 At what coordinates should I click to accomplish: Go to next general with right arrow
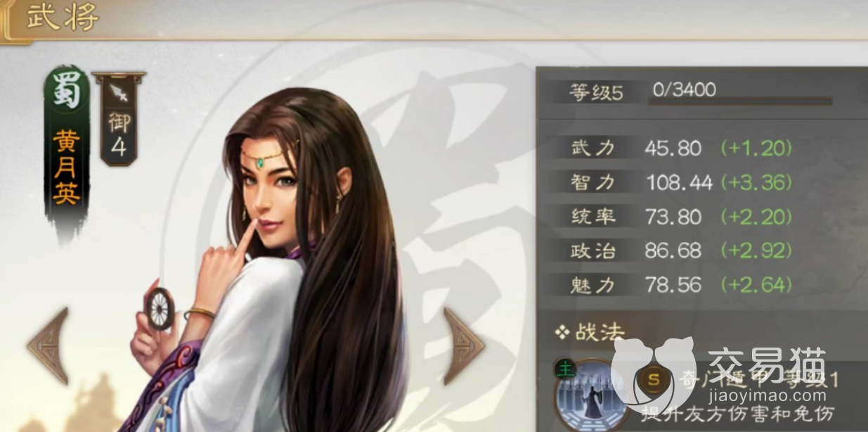pyautogui.click(x=463, y=345)
